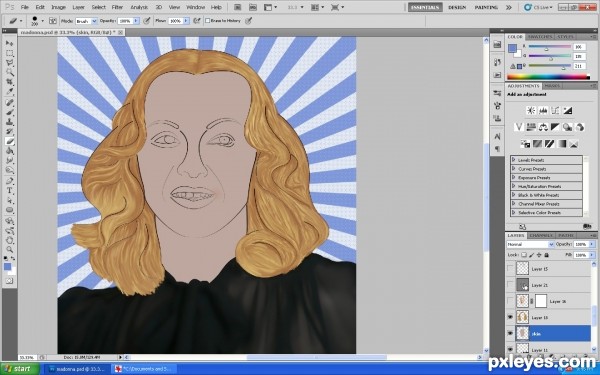The height and width of the screenshot is (375, 600).
Task: Switch to the Swatches tab
Action: (540, 37)
